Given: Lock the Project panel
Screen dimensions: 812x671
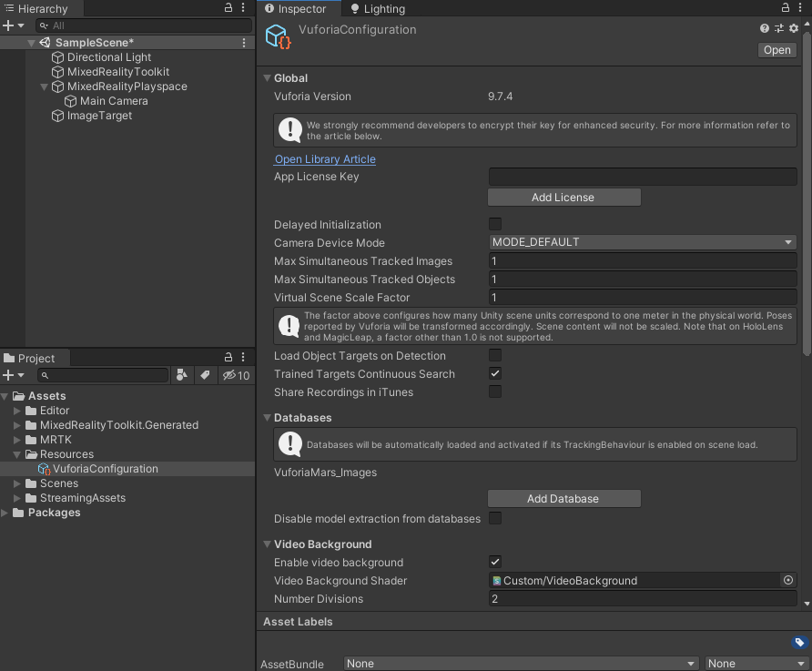Looking at the screenshot, I should (x=228, y=357).
